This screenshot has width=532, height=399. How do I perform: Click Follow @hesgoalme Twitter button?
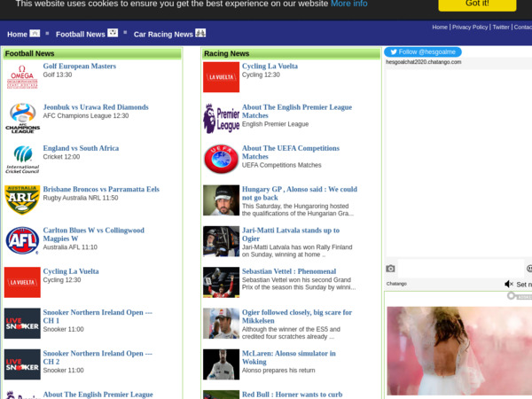click(x=423, y=52)
